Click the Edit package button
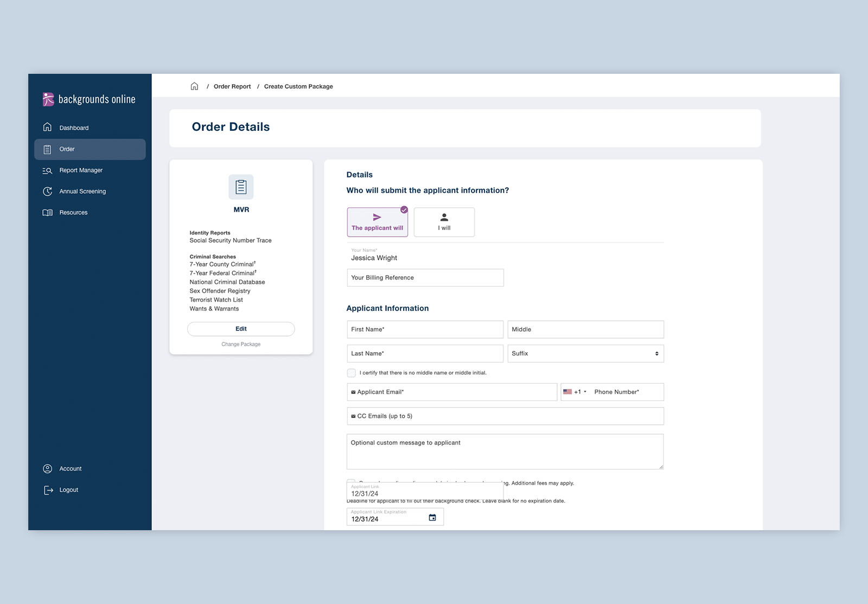Viewport: 868px width, 604px height. 241,329
